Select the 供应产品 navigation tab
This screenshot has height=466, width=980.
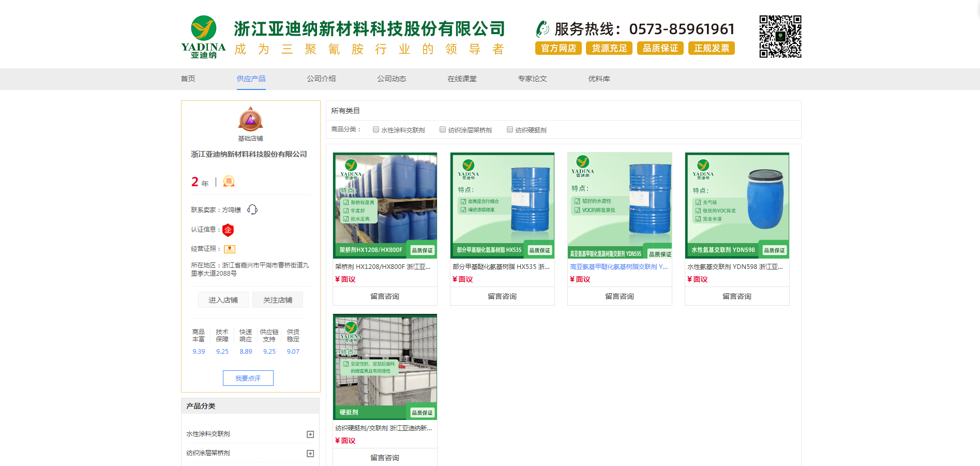(x=251, y=79)
